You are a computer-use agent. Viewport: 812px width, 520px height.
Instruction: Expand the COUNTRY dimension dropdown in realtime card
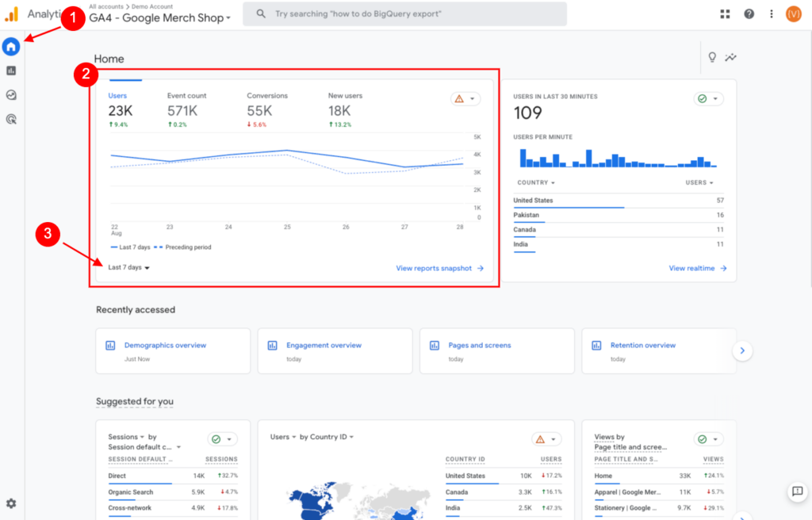click(536, 183)
